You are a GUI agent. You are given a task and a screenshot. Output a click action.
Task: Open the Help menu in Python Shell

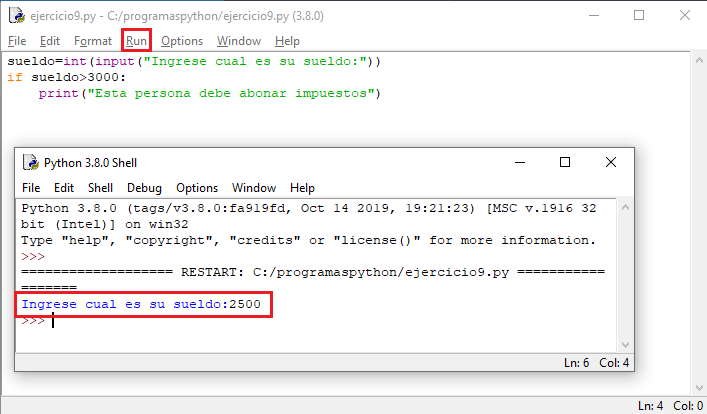pos(302,188)
